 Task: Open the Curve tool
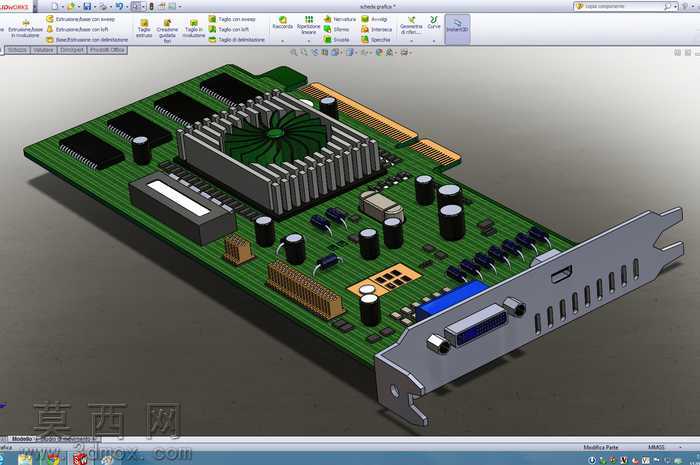point(433,23)
